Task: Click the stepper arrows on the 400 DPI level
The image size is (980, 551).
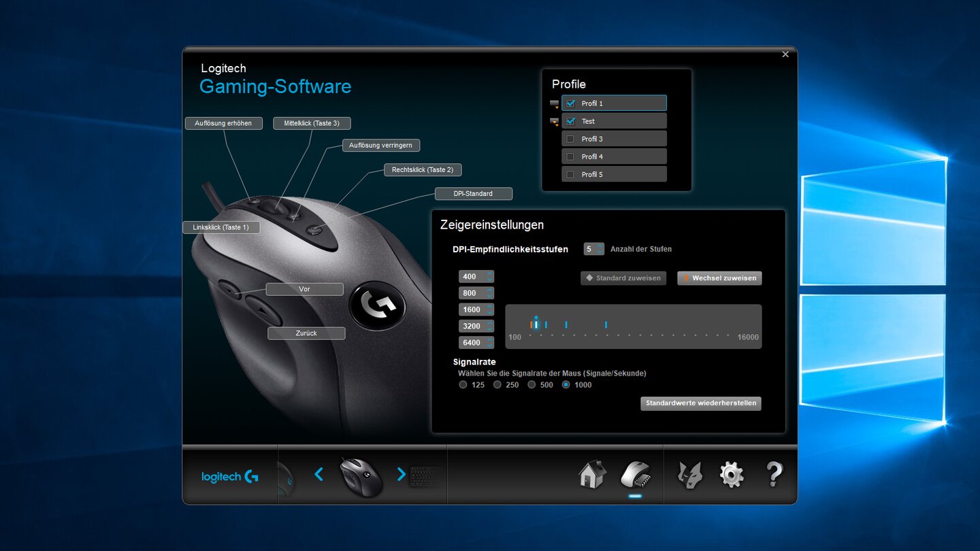Action: [489, 277]
